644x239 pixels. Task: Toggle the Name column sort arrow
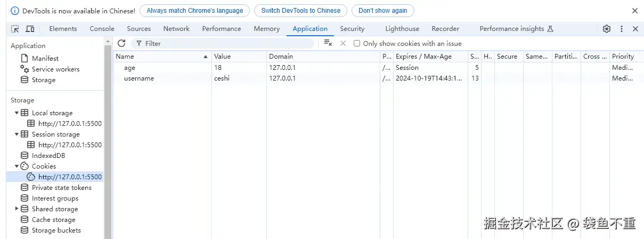click(206, 56)
